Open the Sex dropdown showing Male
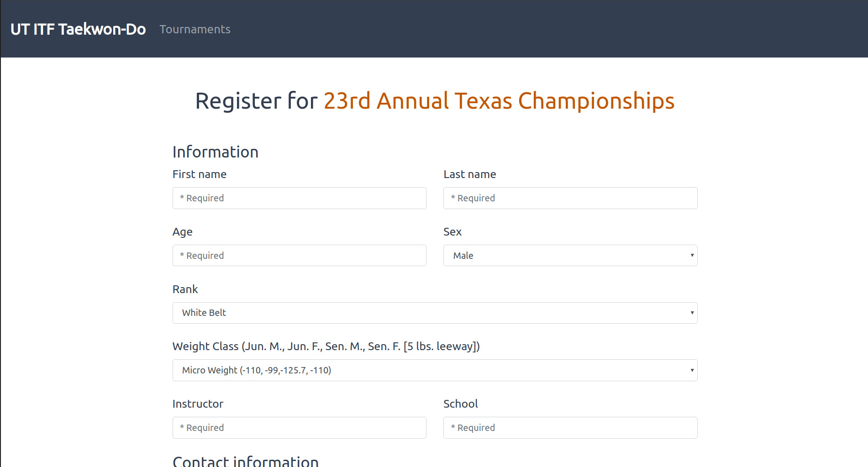 point(570,256)
